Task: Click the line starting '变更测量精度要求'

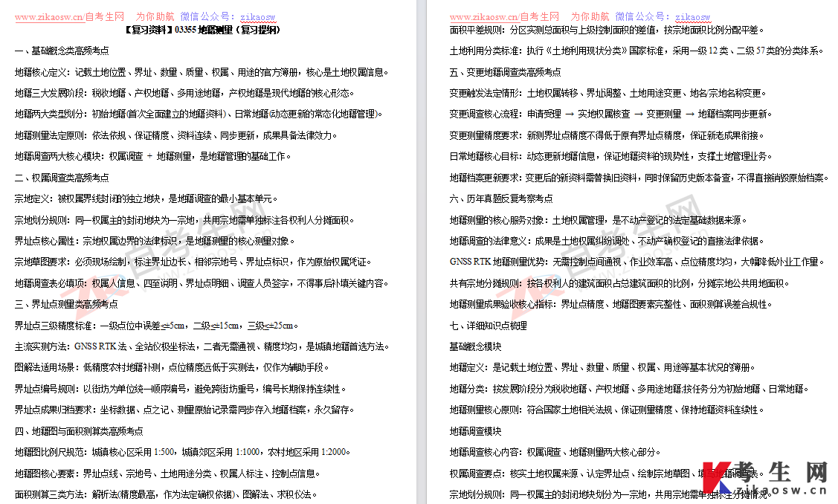Action: pos(607,135)
